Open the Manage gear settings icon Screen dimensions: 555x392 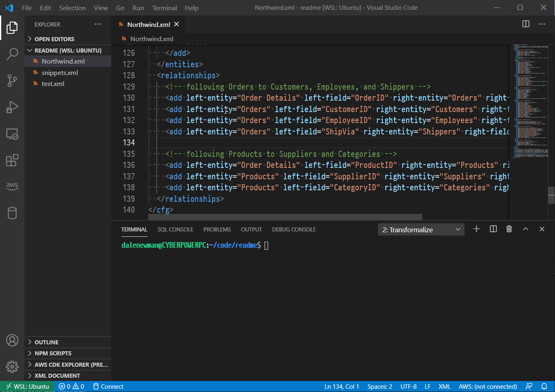coord(12,367)
